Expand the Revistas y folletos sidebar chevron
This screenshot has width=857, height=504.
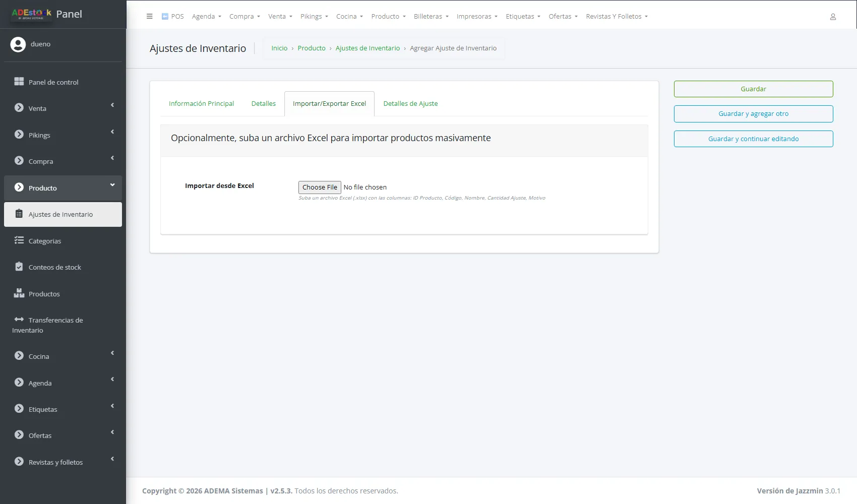pos(112,459)
